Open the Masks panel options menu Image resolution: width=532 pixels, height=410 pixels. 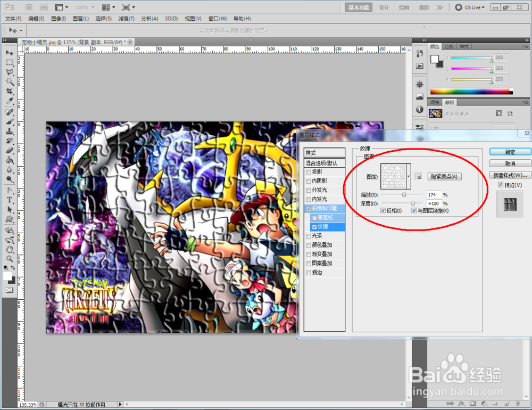tap(525, 102)
